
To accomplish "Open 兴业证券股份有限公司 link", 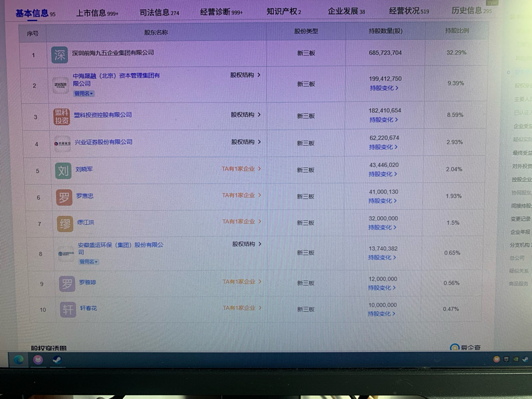I will click(103, 142).
